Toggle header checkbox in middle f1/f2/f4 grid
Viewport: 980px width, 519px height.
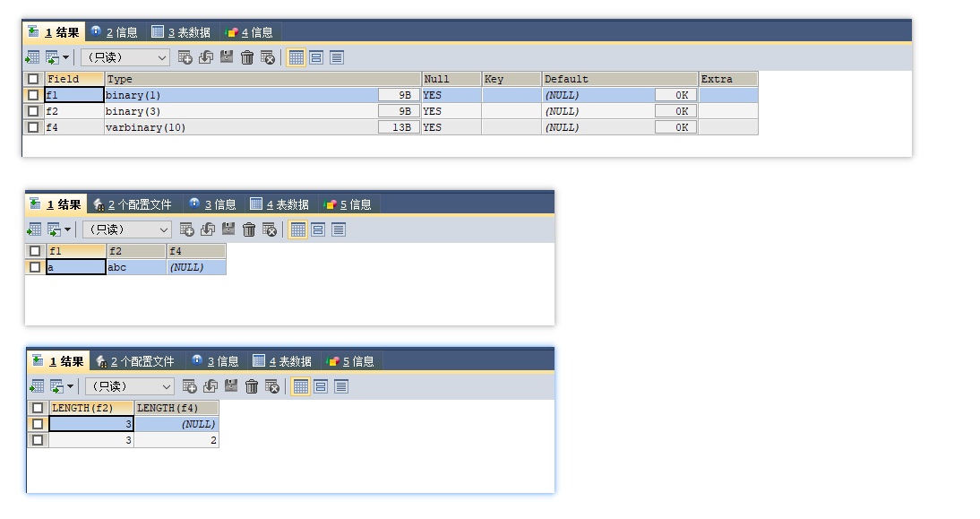(35, 251)
